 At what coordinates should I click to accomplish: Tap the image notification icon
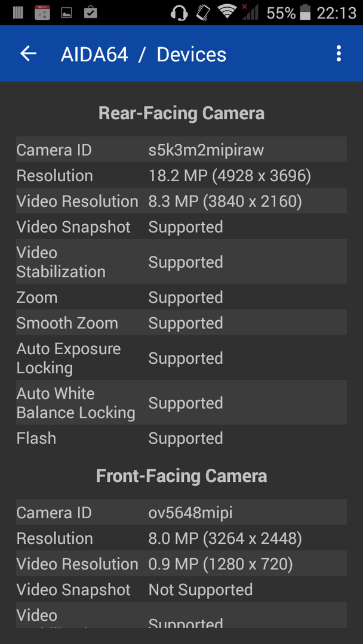[67, 13]
